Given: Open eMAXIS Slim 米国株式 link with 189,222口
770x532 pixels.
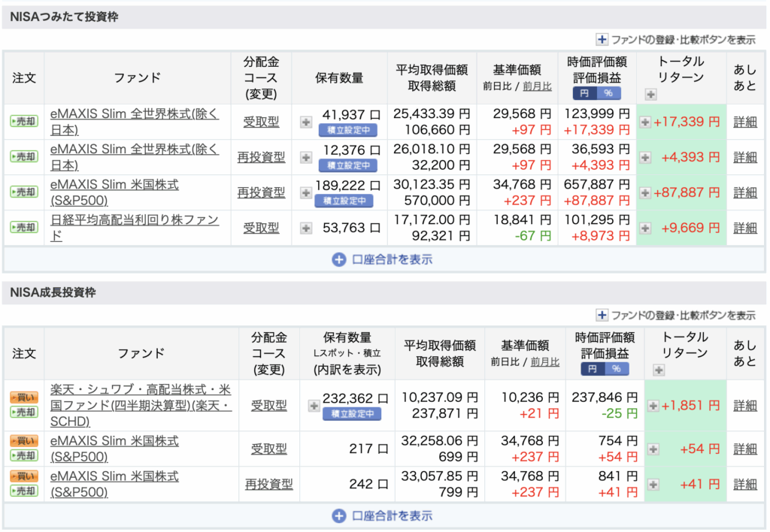Looking at the screenshot, I should click(114, 192).
